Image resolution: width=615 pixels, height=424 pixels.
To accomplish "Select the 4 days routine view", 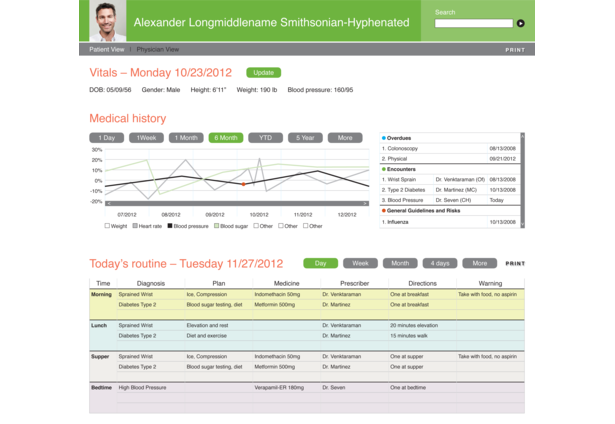I will coord(440,263).
